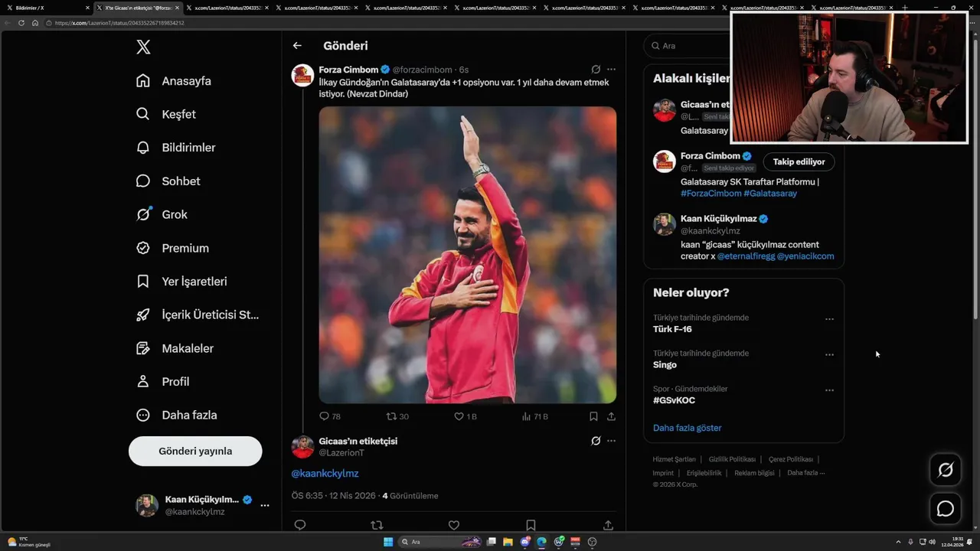The width and height of the screenshot is (980, 551).
Task: Click the @kaankckylmz mention link
Action: 325,474
